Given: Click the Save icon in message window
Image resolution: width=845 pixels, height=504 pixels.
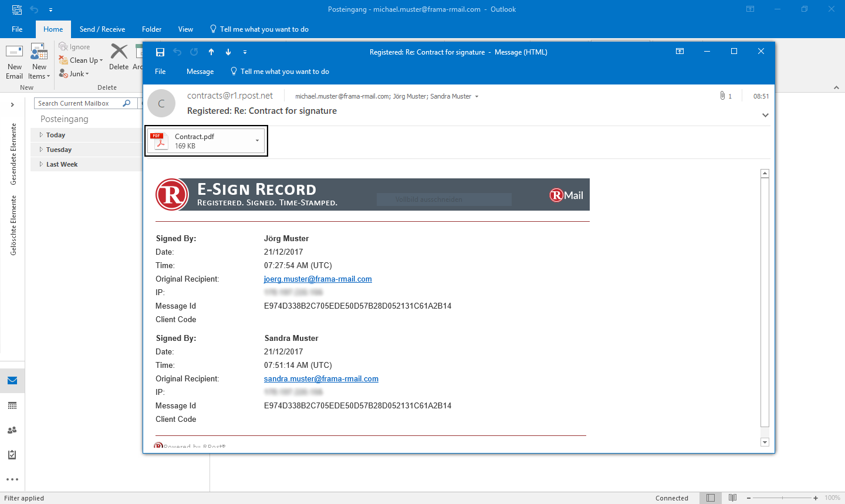Looking at the screenshot, I should [x=160, y=52].
